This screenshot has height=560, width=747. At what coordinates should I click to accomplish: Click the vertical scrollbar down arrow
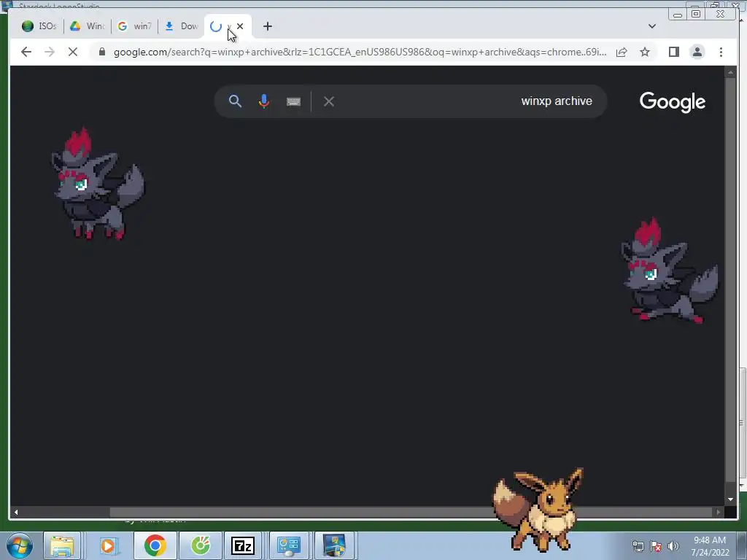(x=730, y=499)
